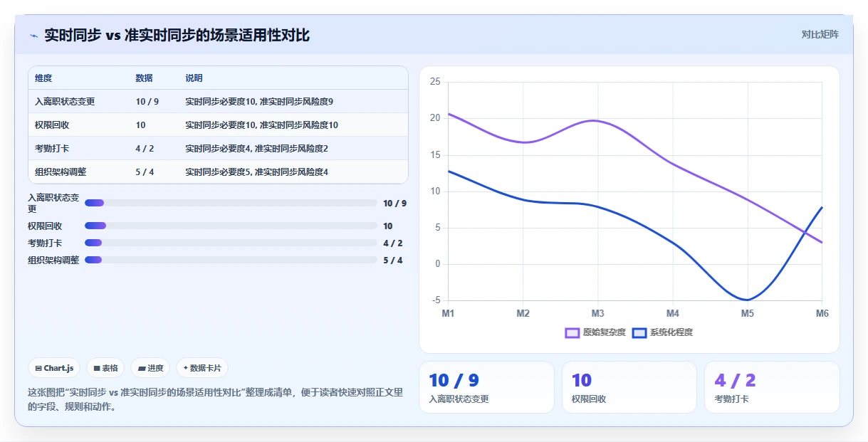Toggle the 原始复杂度 legend item
This screenshot has width=868, height=442.
click(x=595, y=332)
